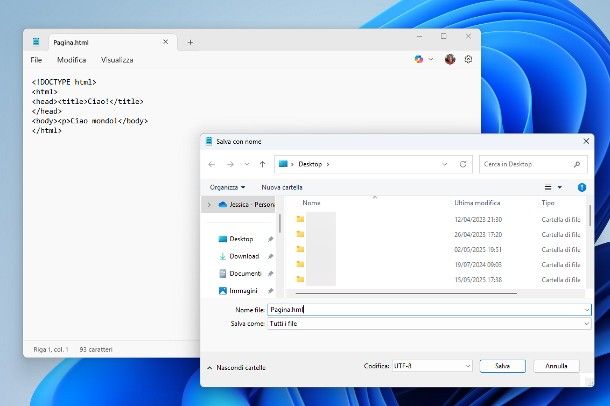The height and width of the screenshot is (406, 610).
Task: Select Download in the navigation pane
Action: pyautogui.click(x=243, y=256)
